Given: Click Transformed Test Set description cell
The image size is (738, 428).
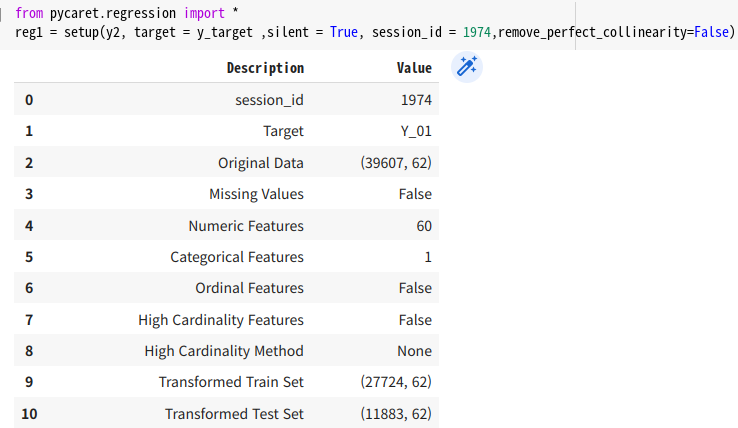Looking at the screenshot, I should pos(234,414).
